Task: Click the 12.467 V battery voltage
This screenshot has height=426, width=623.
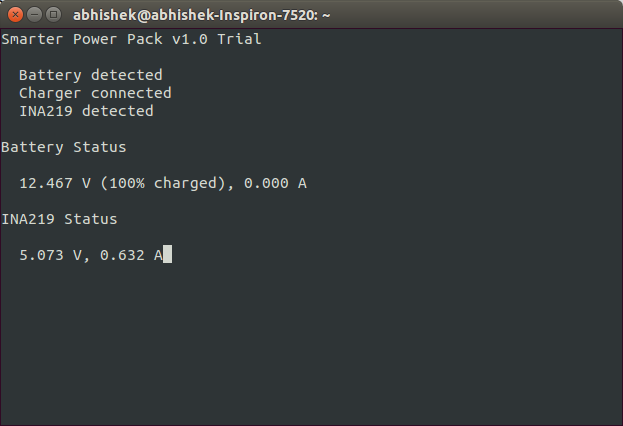Action: click(x=55, y=183)
